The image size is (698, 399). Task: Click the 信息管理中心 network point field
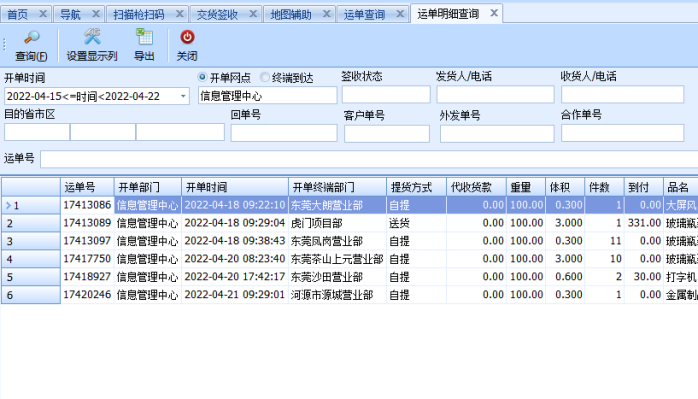(x=268, y=96)
